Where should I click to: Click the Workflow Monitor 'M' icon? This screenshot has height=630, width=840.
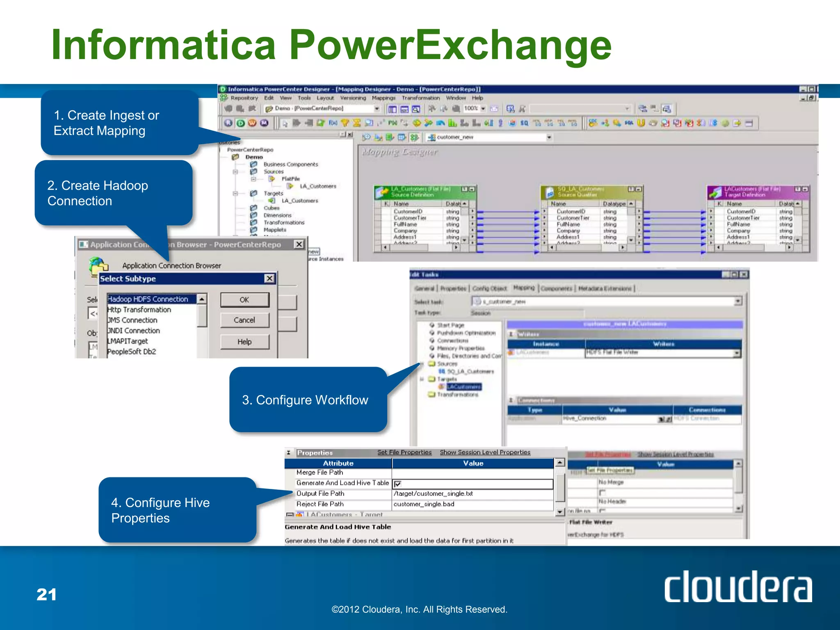(264, 123)
